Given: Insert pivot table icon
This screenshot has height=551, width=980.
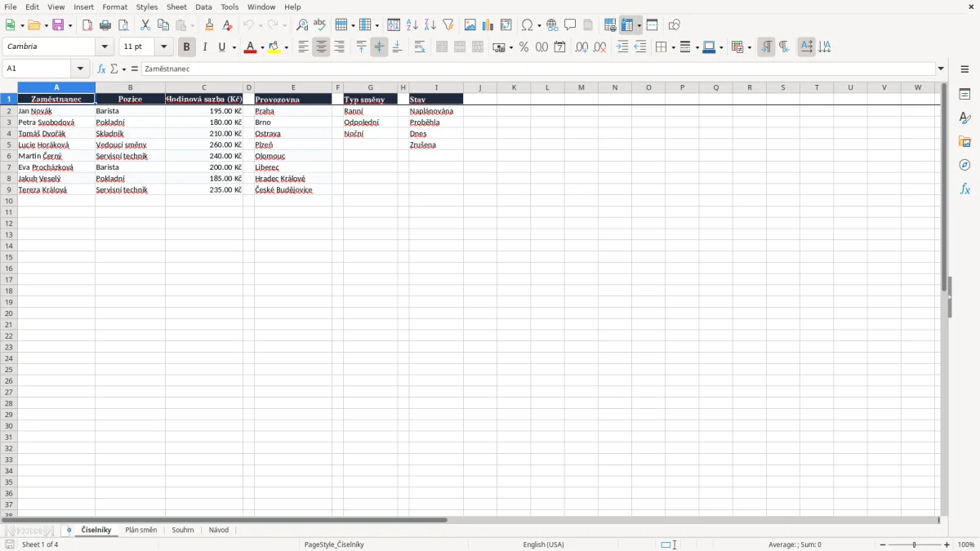Looking at the screenshot, I should [506, 25].
